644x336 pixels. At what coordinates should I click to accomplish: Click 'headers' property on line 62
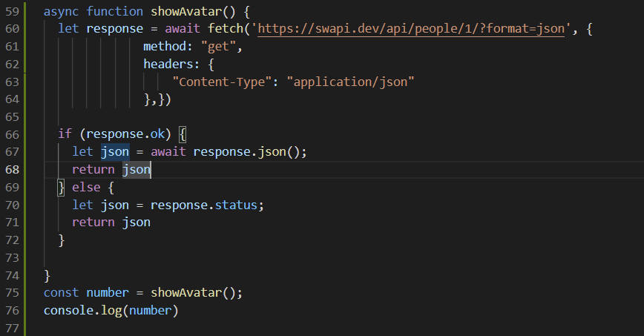tap(168, 64)
